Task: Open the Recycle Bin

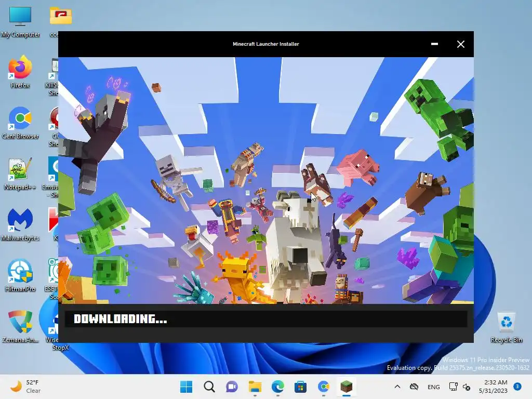Action: [x=506, y=327]
